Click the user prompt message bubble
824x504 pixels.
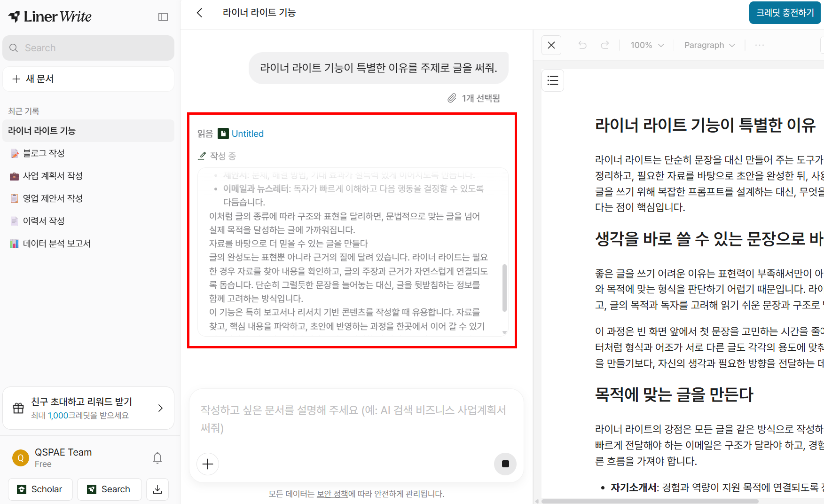pyautogui.click(x=378, y=68)
